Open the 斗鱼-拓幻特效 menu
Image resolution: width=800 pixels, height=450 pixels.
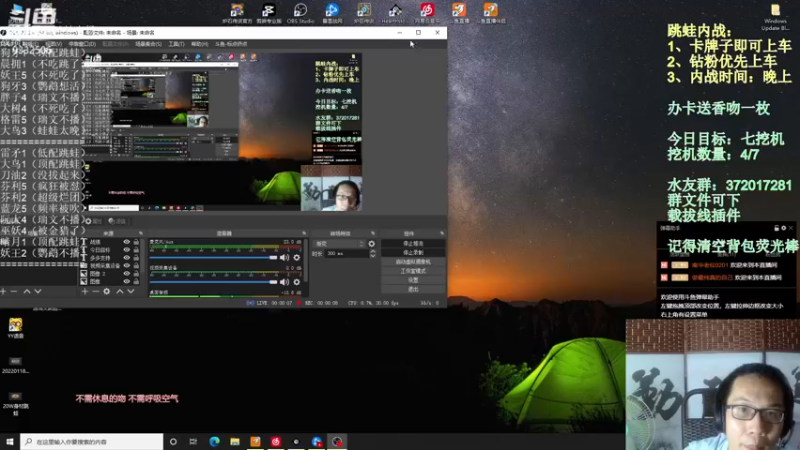231,44
